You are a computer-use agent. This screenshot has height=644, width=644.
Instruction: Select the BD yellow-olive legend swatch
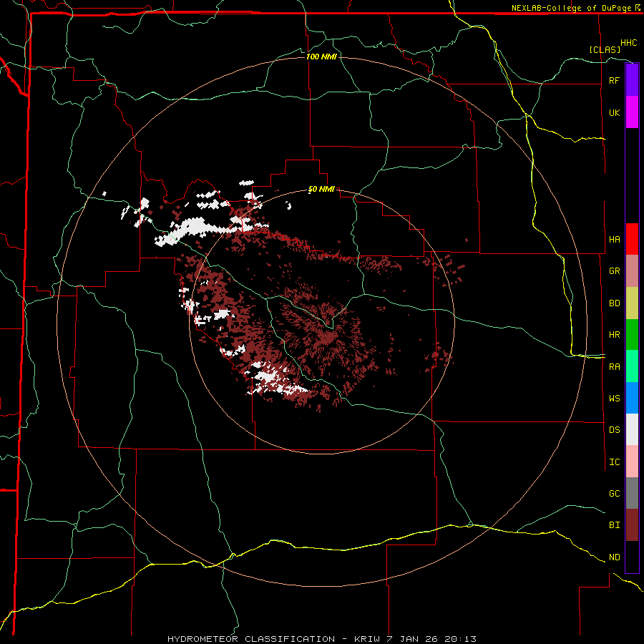632,303
